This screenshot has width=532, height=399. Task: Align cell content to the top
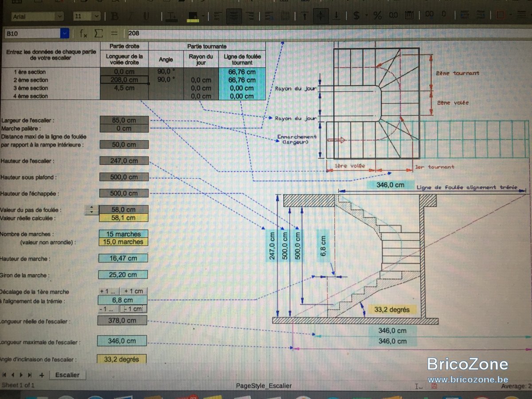coord(304,16)
